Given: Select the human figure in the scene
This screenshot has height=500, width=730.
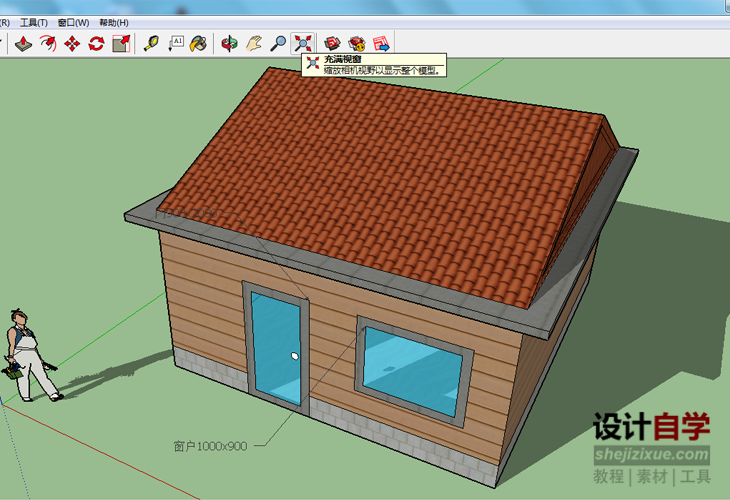Looking at the screenshot, I should (28, 355).
